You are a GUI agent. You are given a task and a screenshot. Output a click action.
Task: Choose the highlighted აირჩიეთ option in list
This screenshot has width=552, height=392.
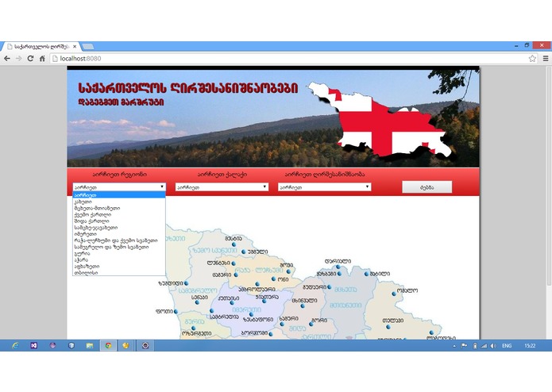point(119,194)
